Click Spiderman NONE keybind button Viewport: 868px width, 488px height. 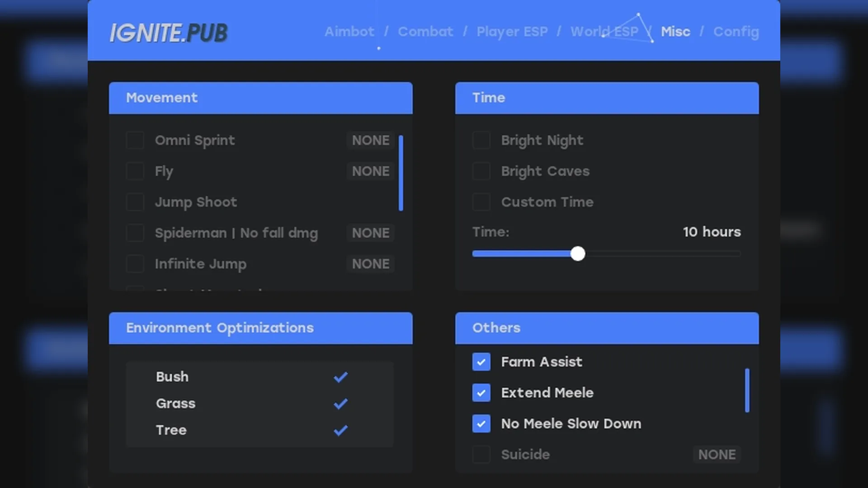370,233
